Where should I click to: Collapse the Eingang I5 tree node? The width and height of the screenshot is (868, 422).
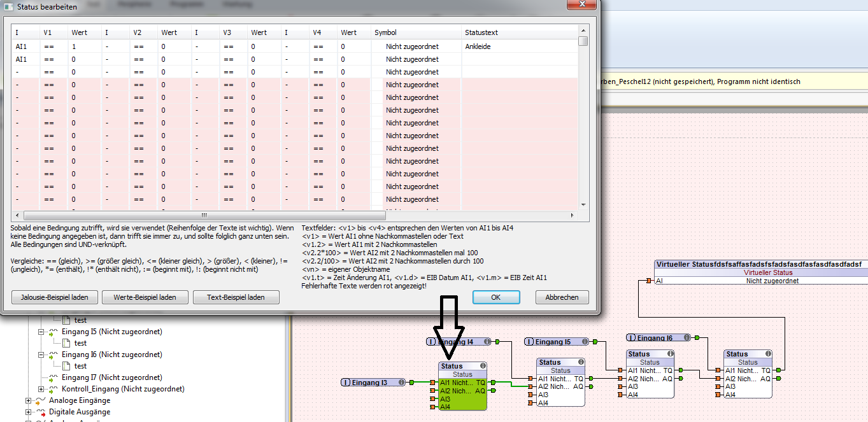point(41,332)
